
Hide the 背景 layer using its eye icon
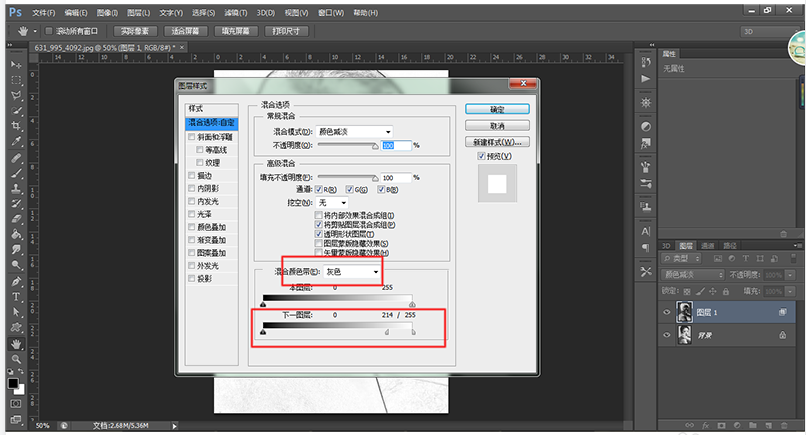click(667, 336)
